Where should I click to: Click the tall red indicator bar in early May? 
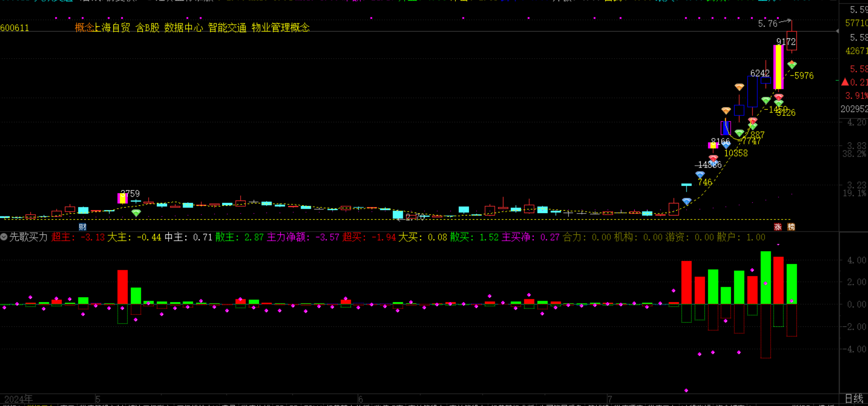[x=123, y=287]
